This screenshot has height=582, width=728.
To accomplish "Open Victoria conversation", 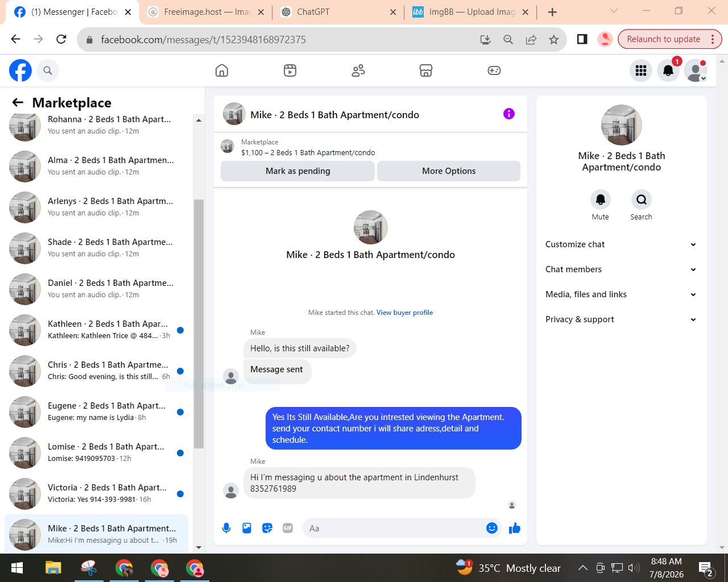I will (97, 494).
